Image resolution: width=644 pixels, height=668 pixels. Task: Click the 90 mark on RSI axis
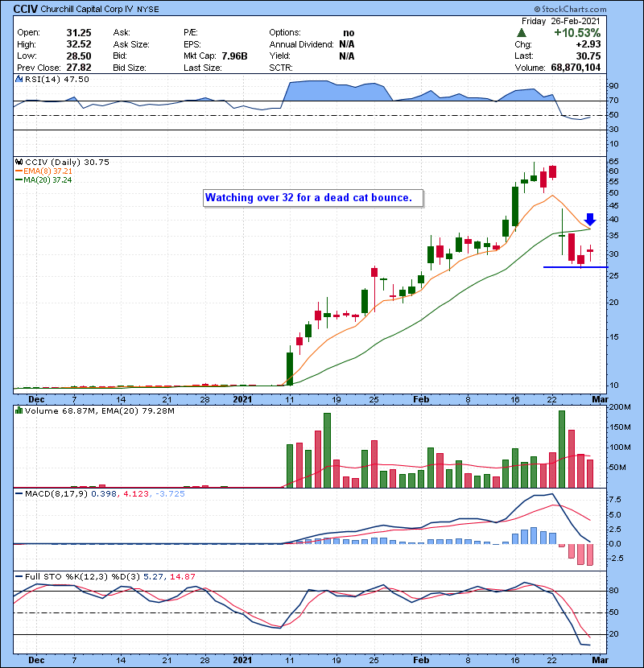pyautogui.click(x=613, y=86)
